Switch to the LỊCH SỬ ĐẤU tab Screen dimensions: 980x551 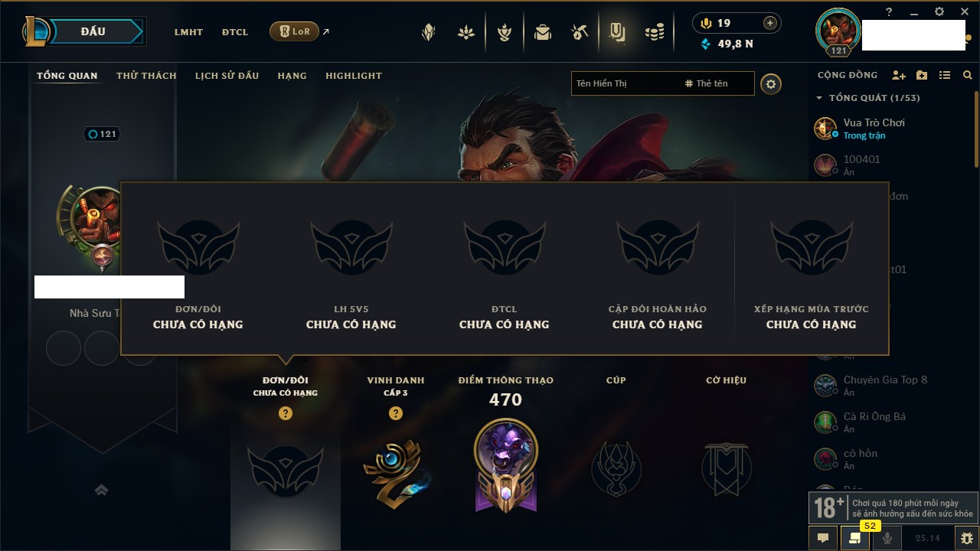[x=227, y=76]
